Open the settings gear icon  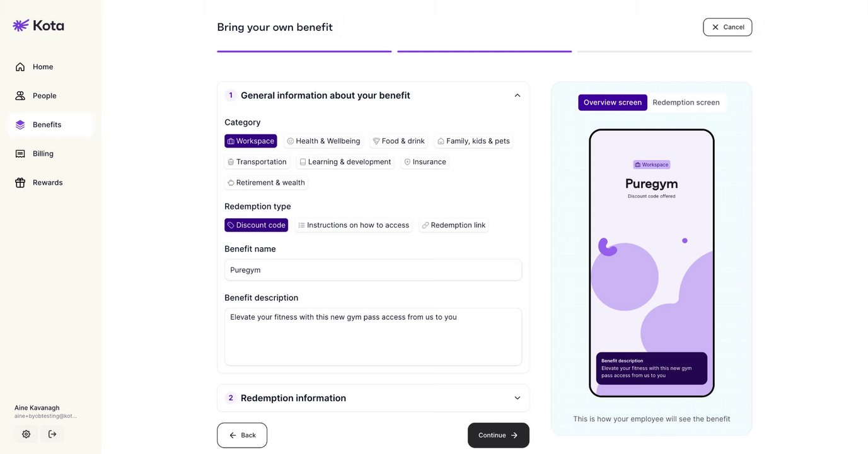[26, 434]
